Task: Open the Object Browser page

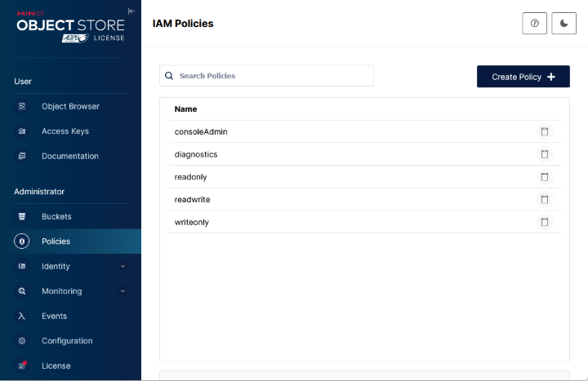Action: (70, 106)
